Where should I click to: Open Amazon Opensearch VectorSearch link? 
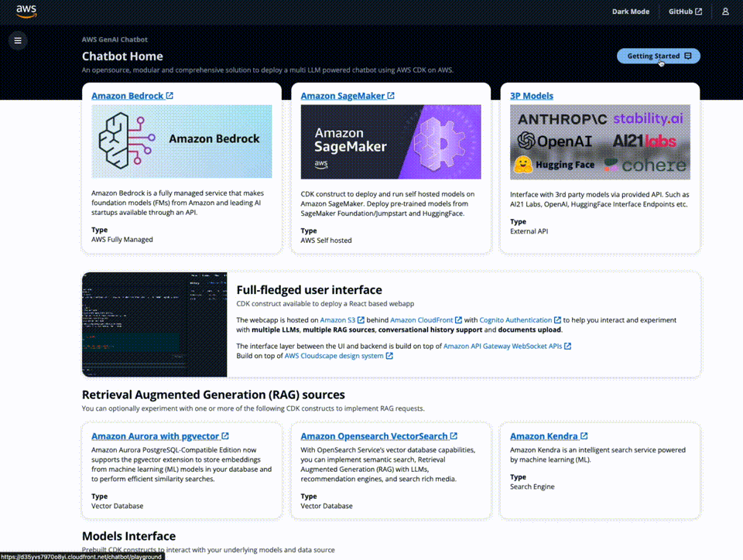(374, 436)
